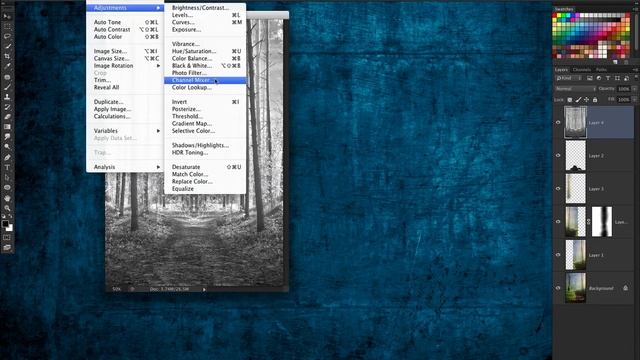The width and height of the screenshot is (640, 360).
Task: Open the Swatches panel options menu
Action: pos(636,9)
